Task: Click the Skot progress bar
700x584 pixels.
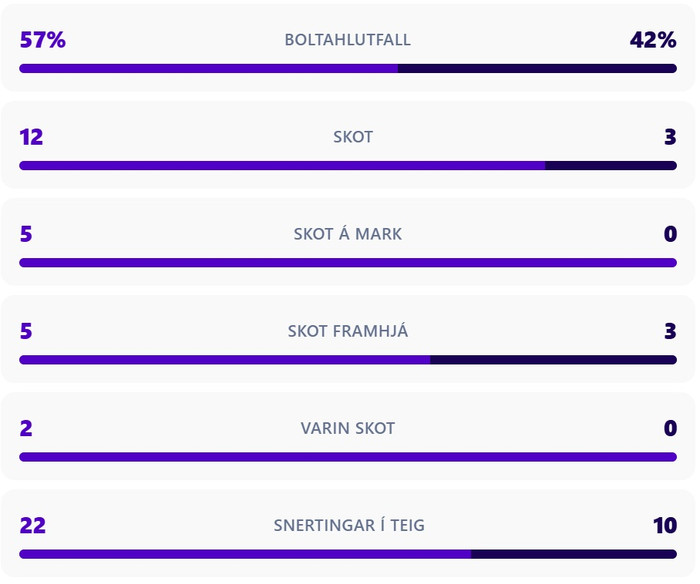Action: tap(348, 166)
